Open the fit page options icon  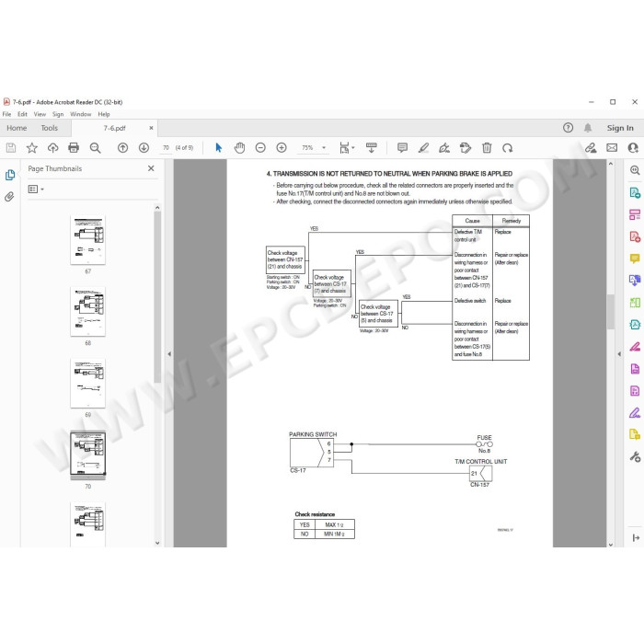[347, 148]
